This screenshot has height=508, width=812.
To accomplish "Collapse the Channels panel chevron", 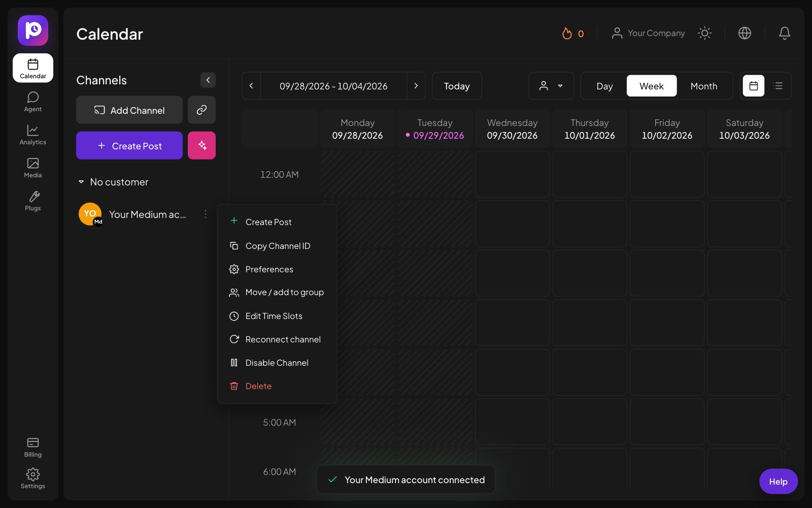I will (208, 80).
